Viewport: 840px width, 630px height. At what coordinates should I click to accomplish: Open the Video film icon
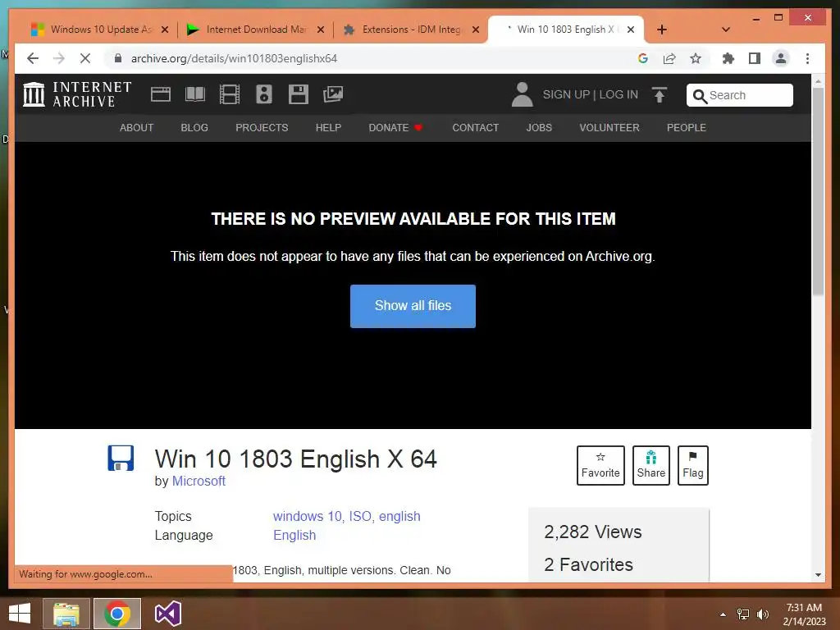(230, 94)
